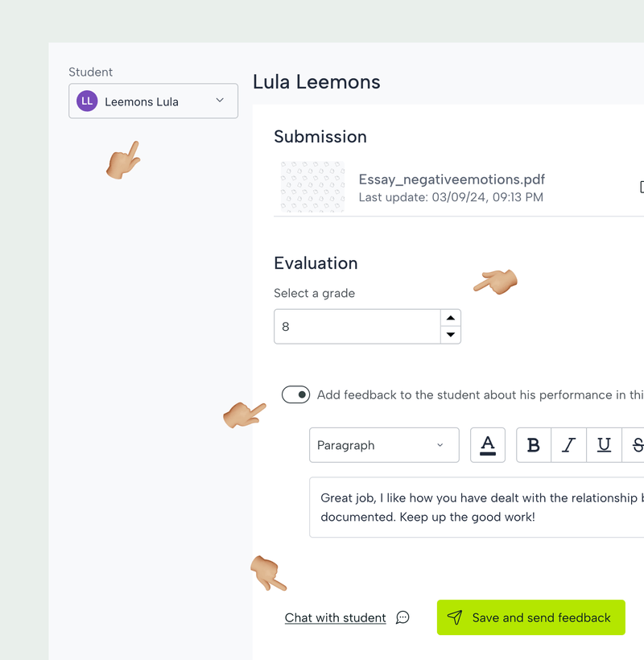The image size is (644, 660).
Task: Open the submission file preview thumbnail
Action: coord(312,187)
